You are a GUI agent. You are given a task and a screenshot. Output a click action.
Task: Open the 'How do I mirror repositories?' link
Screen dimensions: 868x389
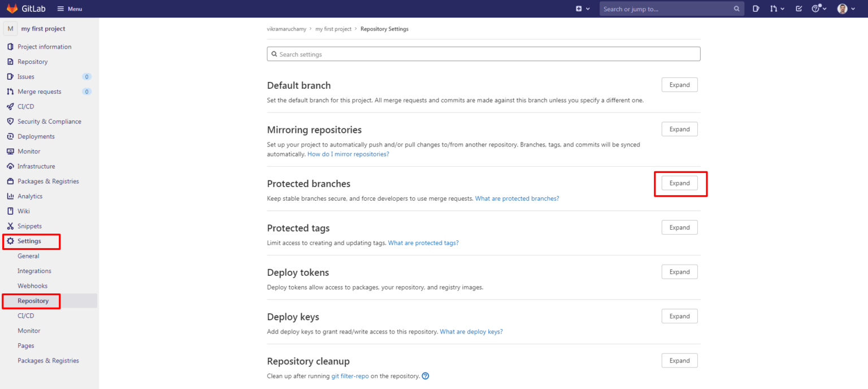click(x=348, y=154)
